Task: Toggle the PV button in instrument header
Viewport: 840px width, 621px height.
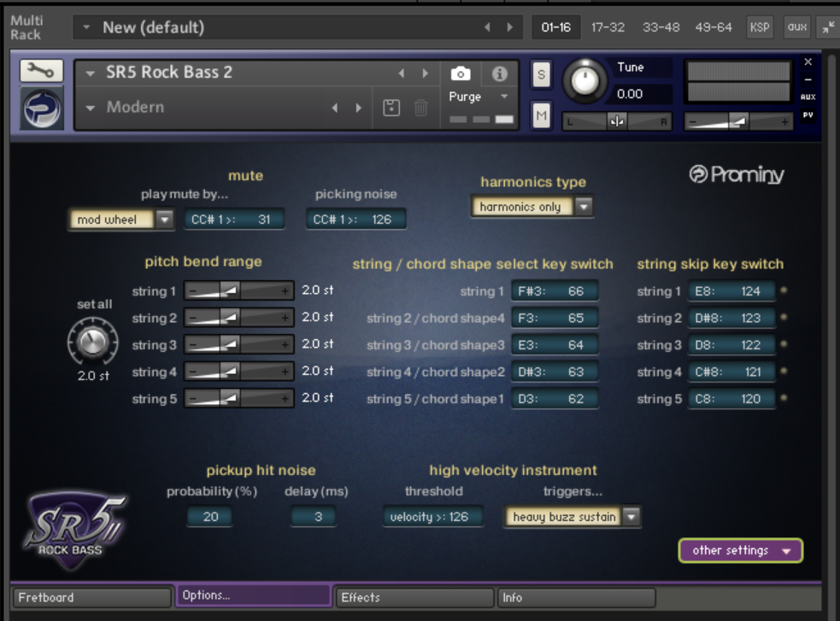Action: pyautogui.click(x=808, y=114)
